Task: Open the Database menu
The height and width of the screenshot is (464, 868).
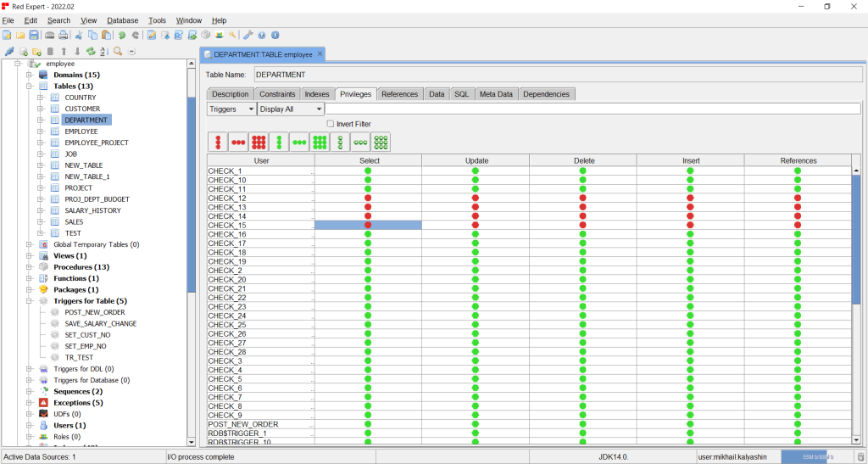Action: point(122,20)
